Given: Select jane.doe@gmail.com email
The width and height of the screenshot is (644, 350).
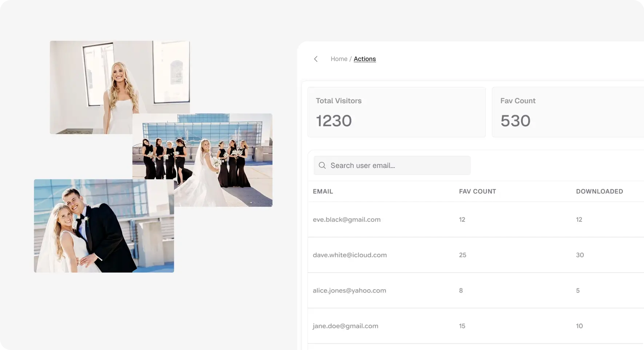Looking at the screenshot, I should (345, 326).
